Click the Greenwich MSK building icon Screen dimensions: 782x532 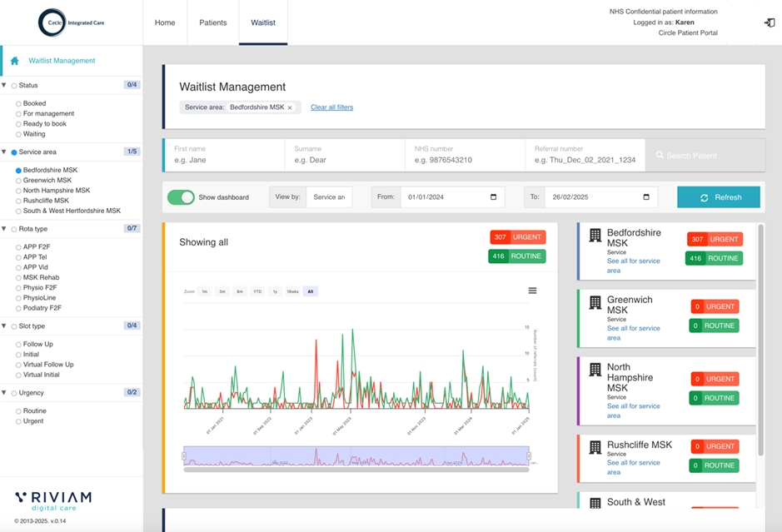(595, 302)
